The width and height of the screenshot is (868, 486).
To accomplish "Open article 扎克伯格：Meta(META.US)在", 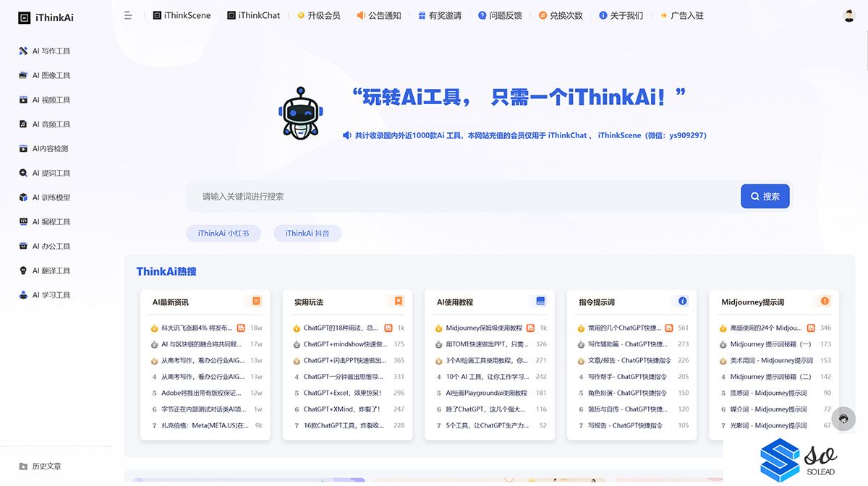I will 205,426.
